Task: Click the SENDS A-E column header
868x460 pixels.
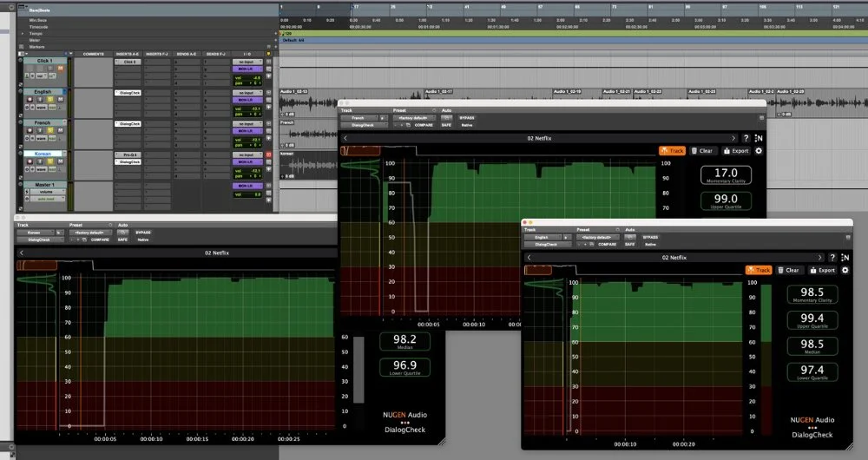Action: click(186, 55)
